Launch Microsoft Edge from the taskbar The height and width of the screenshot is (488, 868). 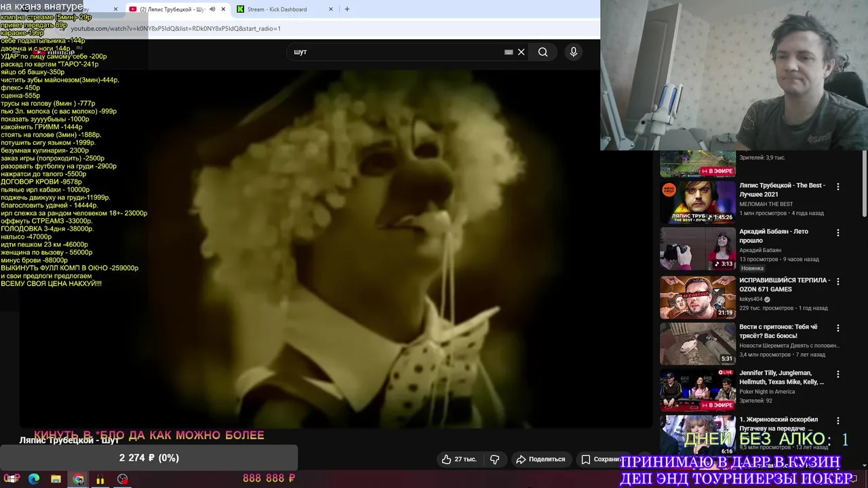34,479
